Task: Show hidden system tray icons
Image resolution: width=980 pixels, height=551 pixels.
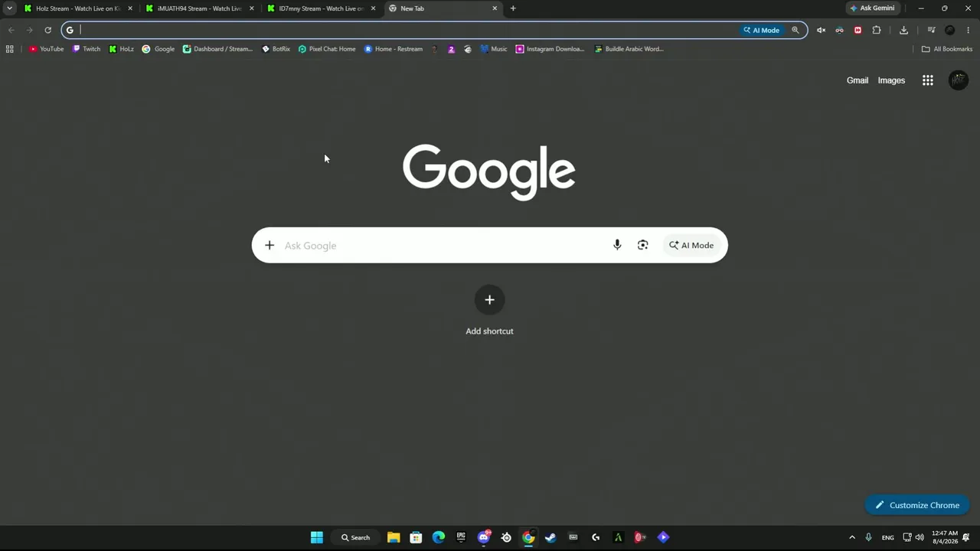Action: point(852,537)
